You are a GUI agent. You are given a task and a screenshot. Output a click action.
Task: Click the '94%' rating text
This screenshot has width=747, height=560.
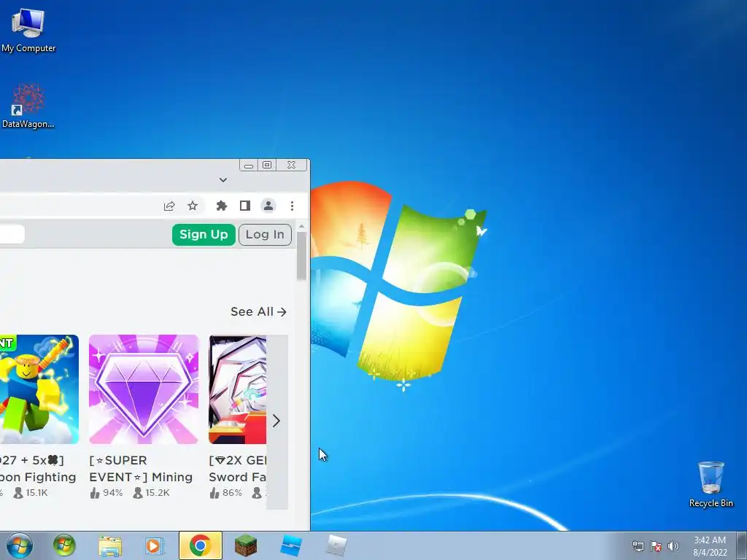point(113,493)
